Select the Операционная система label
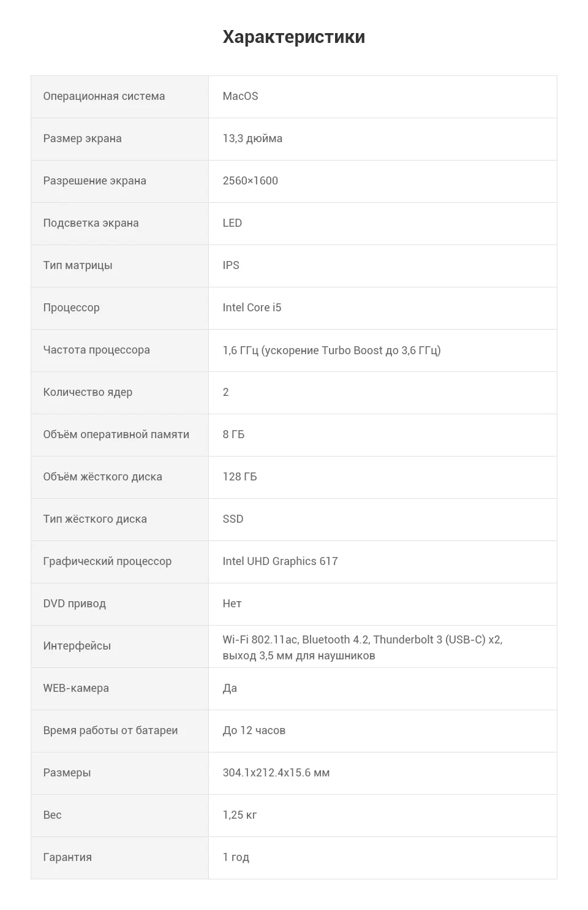 tap(104, 96)
